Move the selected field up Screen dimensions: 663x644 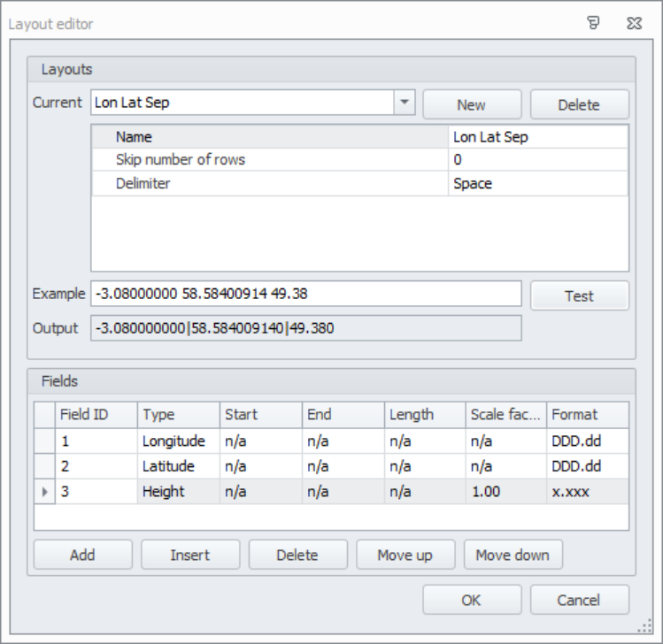[x=405, y=555]
